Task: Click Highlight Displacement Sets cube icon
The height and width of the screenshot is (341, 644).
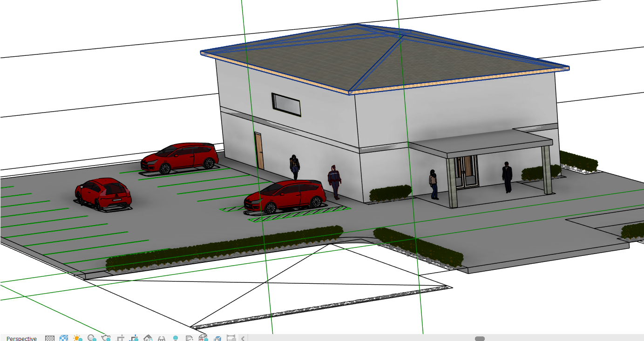Action: 217,338
